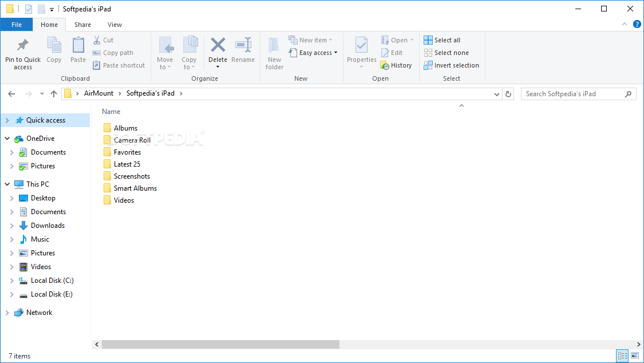Switch to the Share ribbon tab
The width and height of the screenshot is (644, 363).
click(x=82, y=25)
